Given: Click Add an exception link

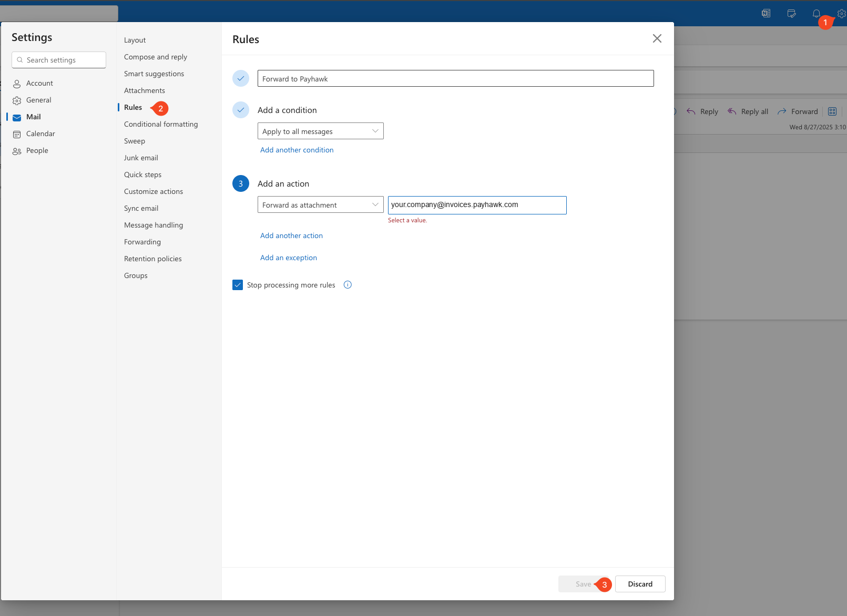Looking at the screenshot, I should 289,258.
